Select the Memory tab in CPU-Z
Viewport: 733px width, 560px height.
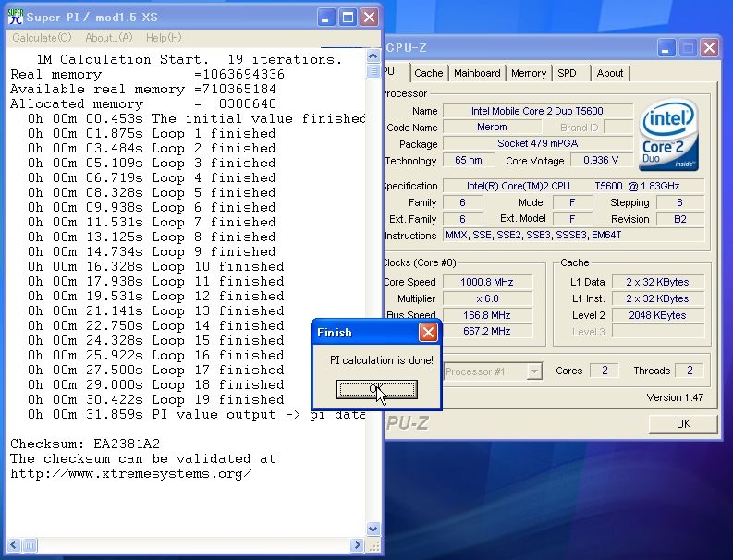tap(529, 73)
